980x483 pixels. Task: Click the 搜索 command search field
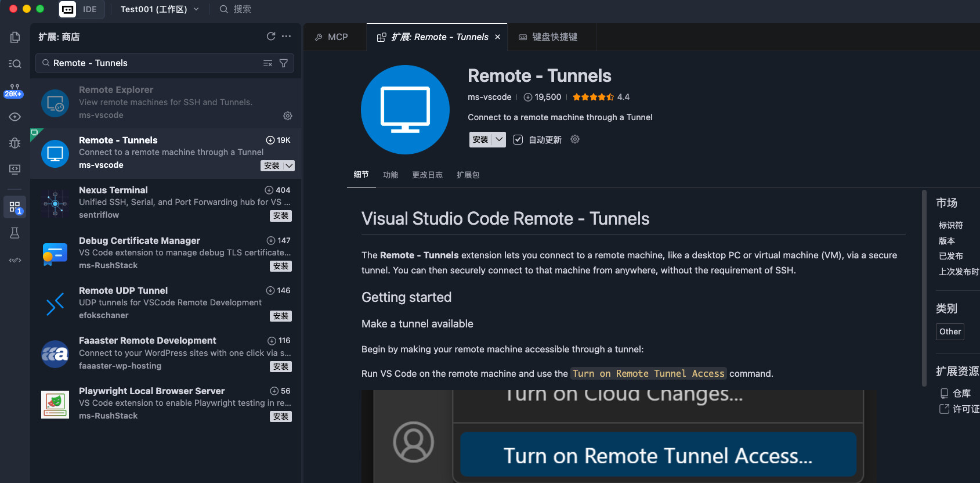(x=236, y=9)
